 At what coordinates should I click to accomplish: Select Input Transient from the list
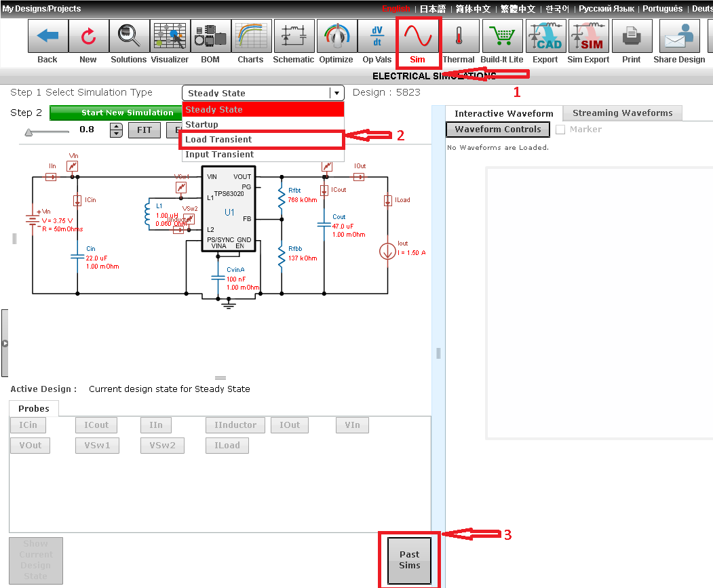point(263,155)
